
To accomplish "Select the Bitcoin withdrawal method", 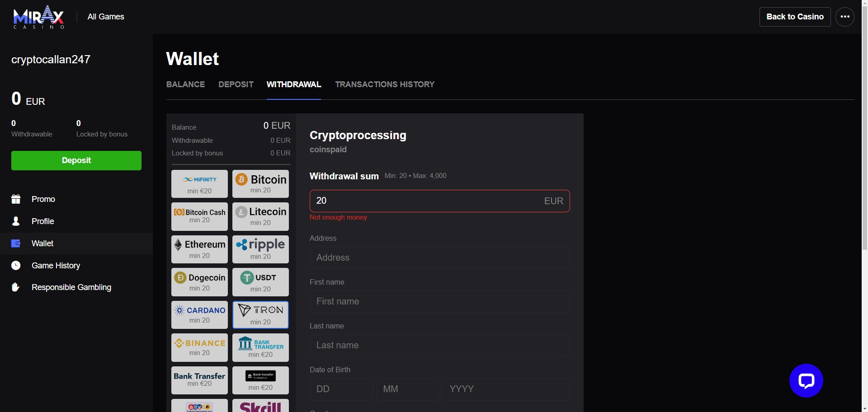I will (x=260, y=183).
